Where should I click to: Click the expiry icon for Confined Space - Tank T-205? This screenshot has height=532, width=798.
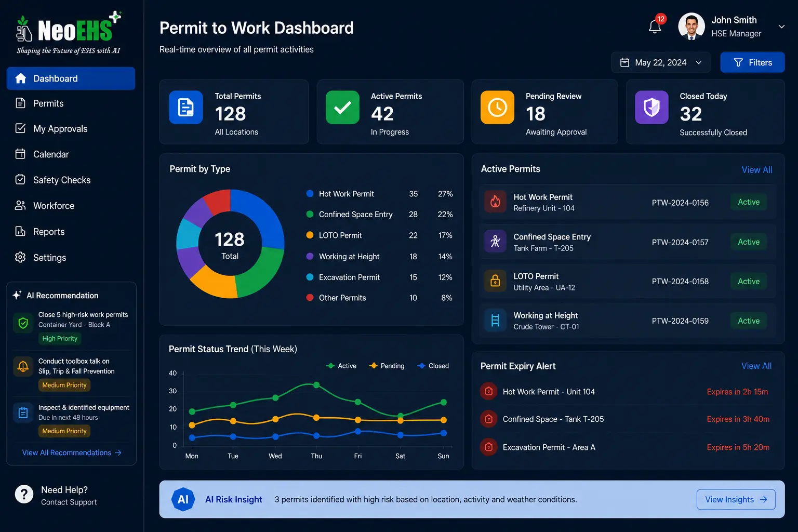[x=488, y=419]
